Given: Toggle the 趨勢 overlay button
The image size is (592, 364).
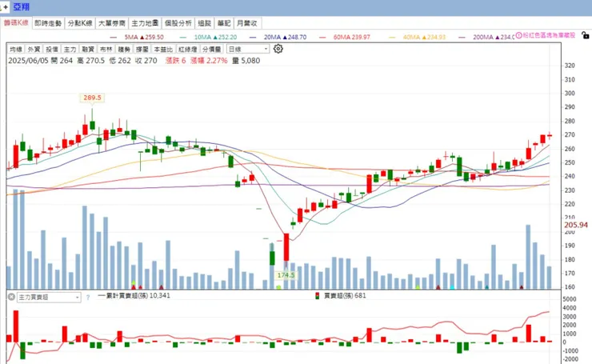Looking at the screenshot, I should click(124, 49).
